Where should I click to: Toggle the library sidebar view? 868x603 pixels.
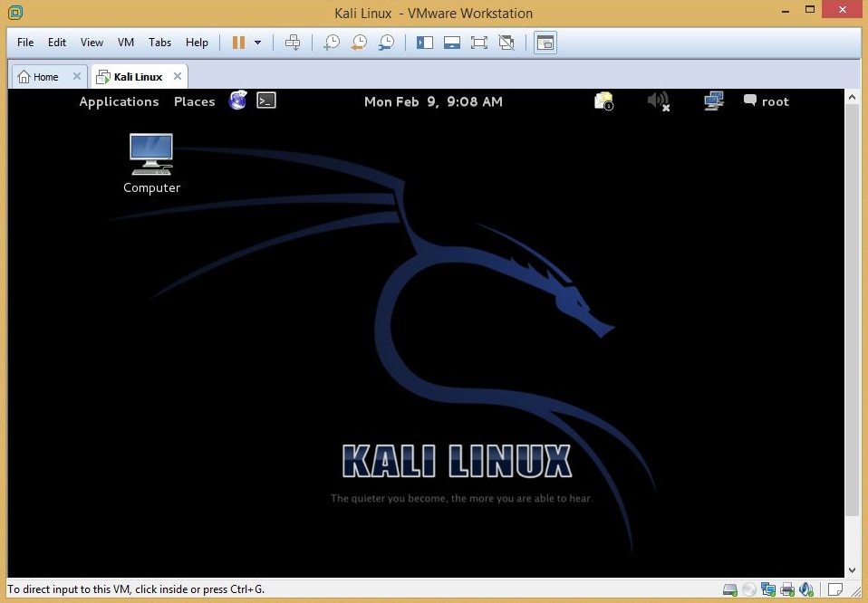tap(425, 43)
